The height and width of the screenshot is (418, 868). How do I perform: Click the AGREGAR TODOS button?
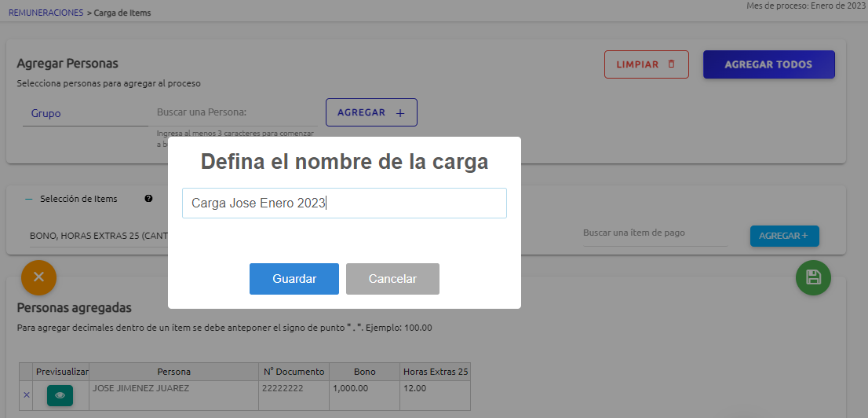point(768,64)
